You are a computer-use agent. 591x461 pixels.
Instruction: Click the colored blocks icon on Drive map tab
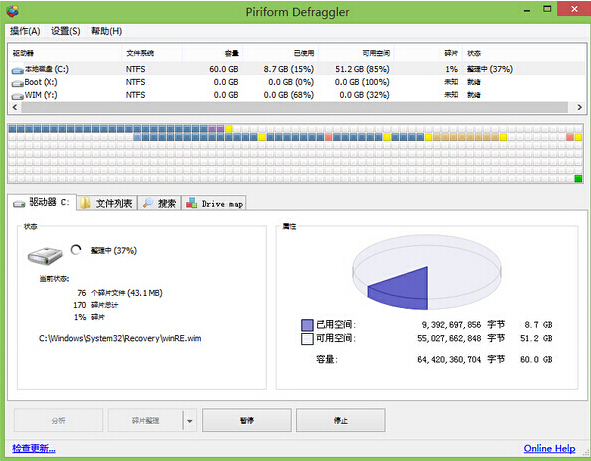(x=191, y=203)
